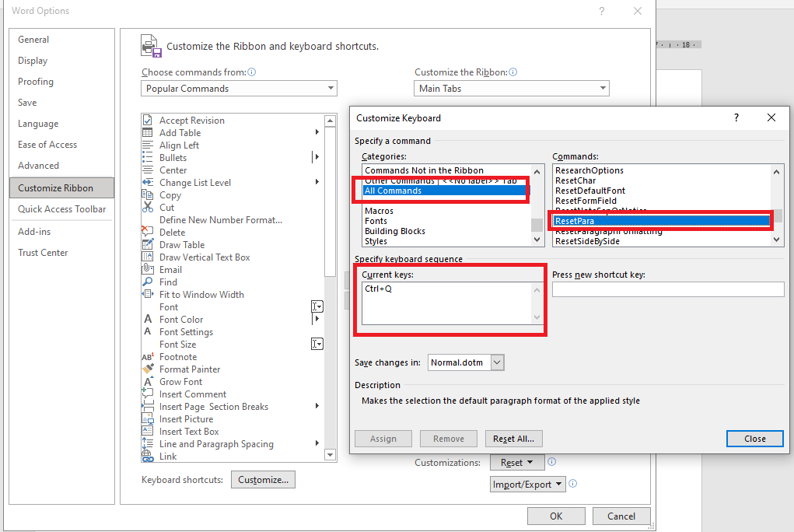794x532 pixels.
Task: Select the ResearchOptions command
Action: (x=589, y=170)
